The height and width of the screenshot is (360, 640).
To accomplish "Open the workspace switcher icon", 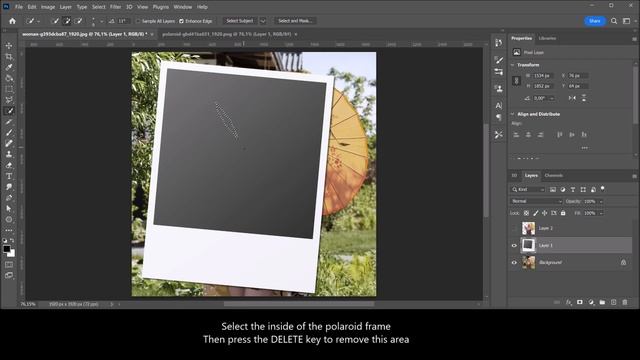I will coord(627,21).
